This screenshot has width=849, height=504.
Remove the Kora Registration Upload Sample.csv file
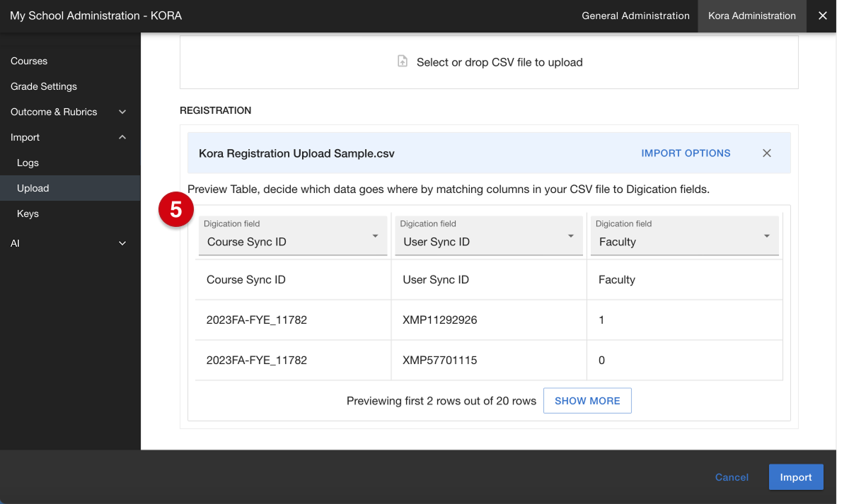tap(766, 153)
